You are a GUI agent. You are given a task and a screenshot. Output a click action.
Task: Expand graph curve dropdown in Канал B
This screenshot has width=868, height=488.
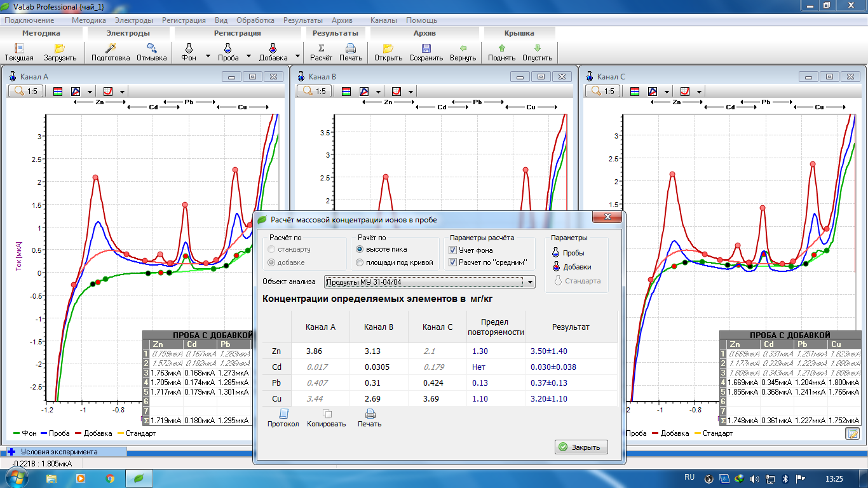(379, 92)
